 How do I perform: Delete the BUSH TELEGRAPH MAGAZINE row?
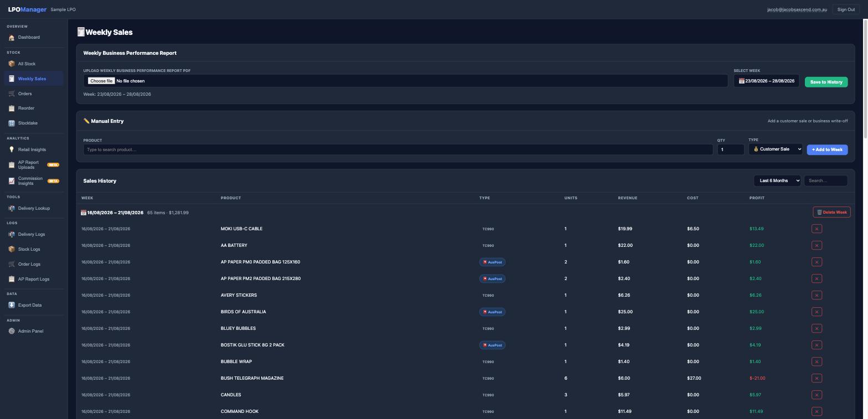817,378
